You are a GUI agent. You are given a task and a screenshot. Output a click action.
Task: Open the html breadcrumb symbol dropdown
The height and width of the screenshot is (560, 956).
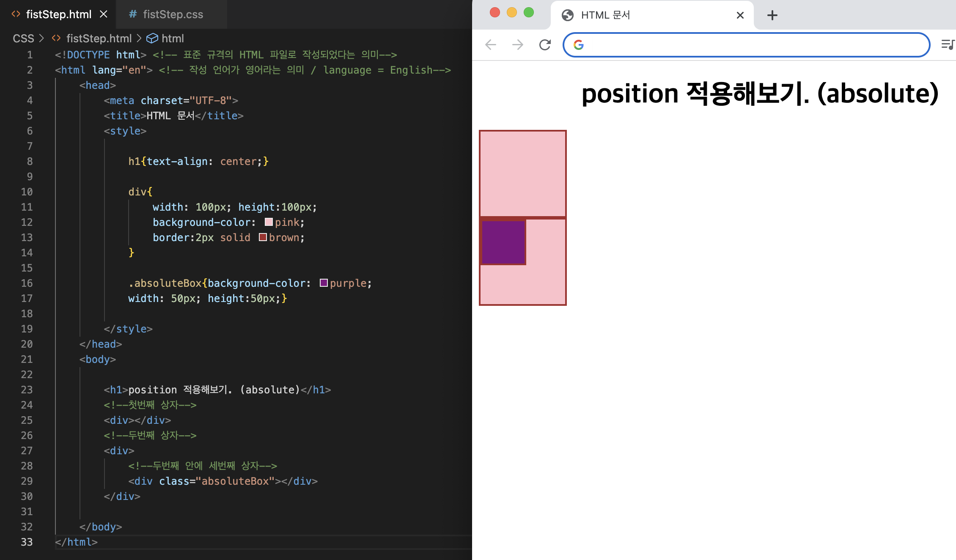pos(173,38)
